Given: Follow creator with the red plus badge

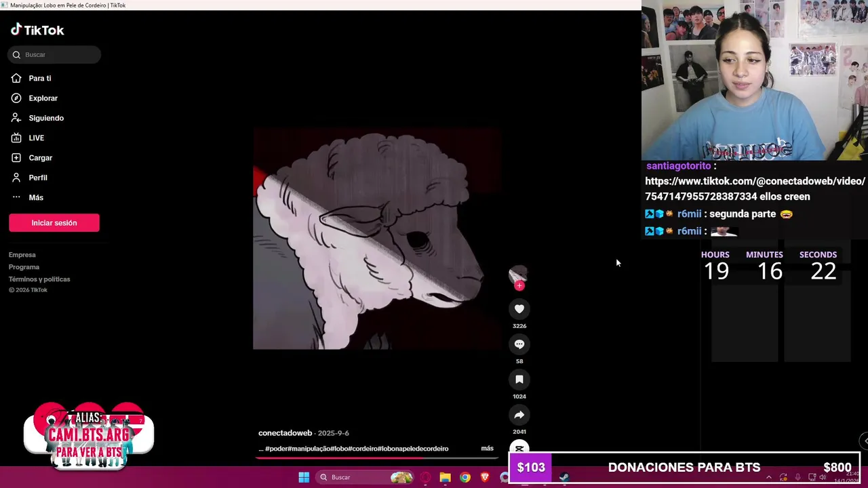Looking at the screenshot, I should click(x=519, y=286).
